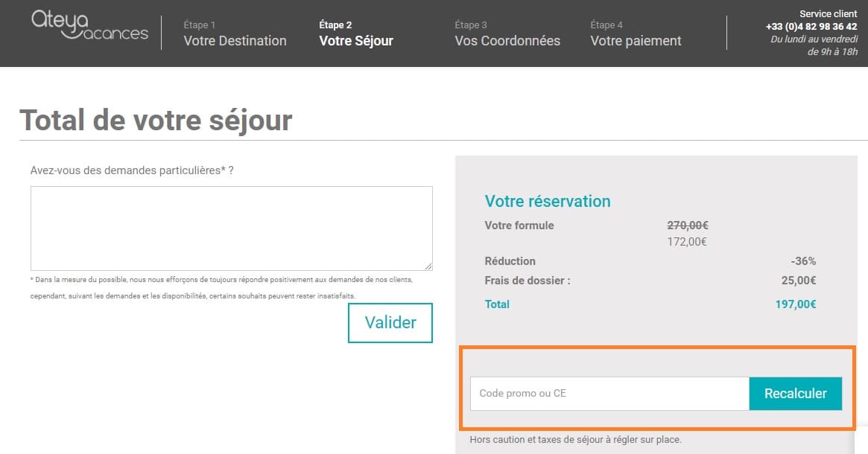Click the crossed-out price 270,00€
This screenshot has width=868, height=454.
[686, 225]
